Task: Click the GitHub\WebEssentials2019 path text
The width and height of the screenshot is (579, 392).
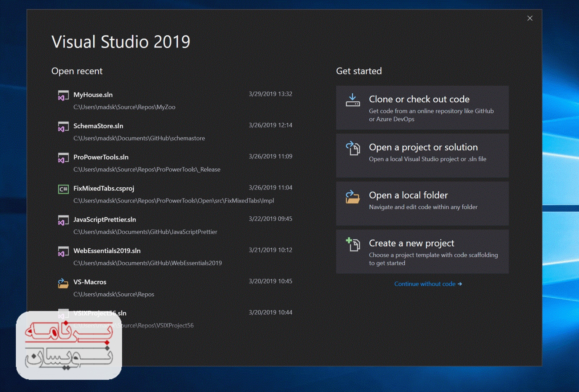Action: coord(147,263)
